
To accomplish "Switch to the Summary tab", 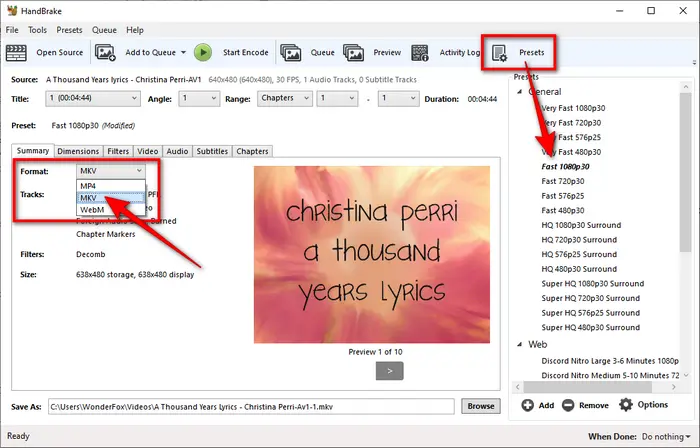I will click(x=33, y=151).
